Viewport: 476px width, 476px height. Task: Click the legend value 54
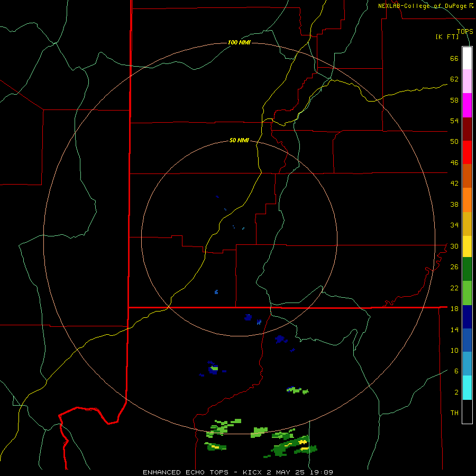point(454,121)
